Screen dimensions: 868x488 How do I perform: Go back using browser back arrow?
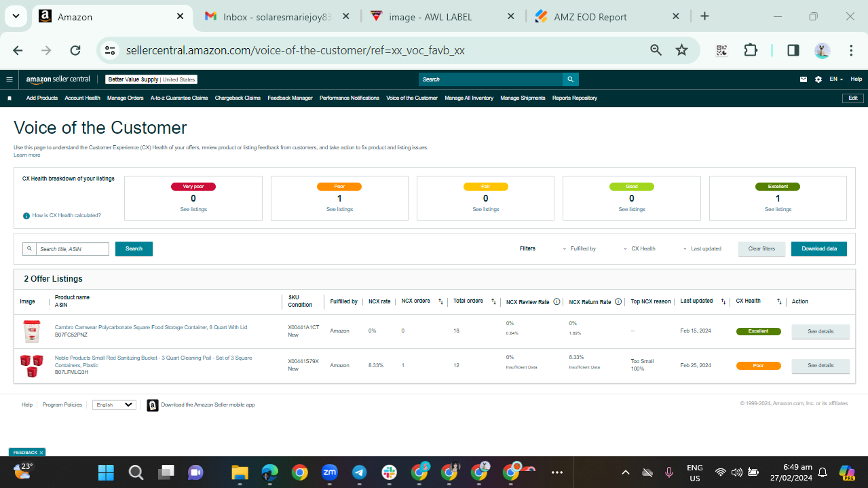point(18,50)
